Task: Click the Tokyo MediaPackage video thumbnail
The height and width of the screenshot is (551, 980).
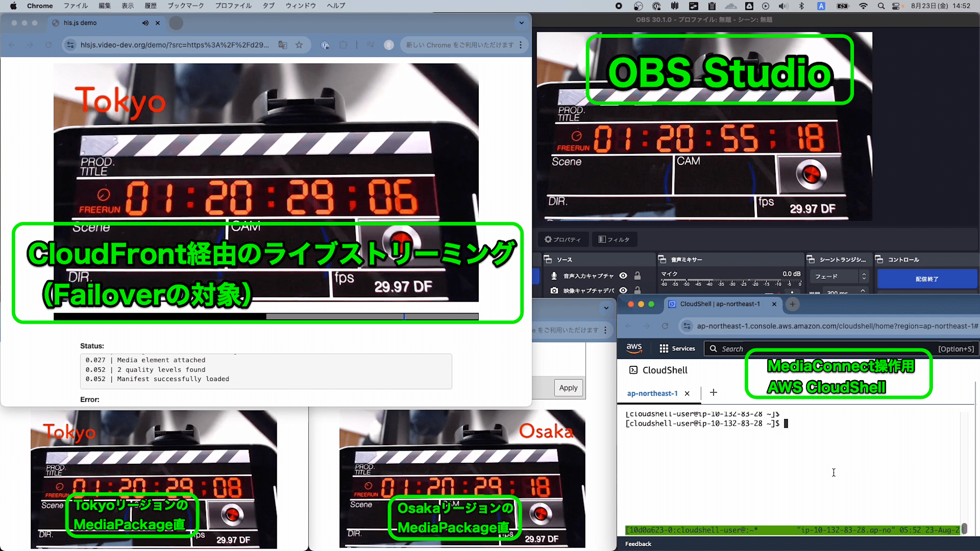Action: [x=154, y=479]
